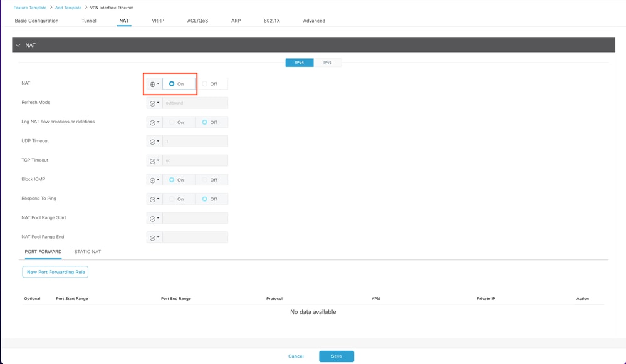Click the scope icon for Block ICMP

click(x=154, y=180)
